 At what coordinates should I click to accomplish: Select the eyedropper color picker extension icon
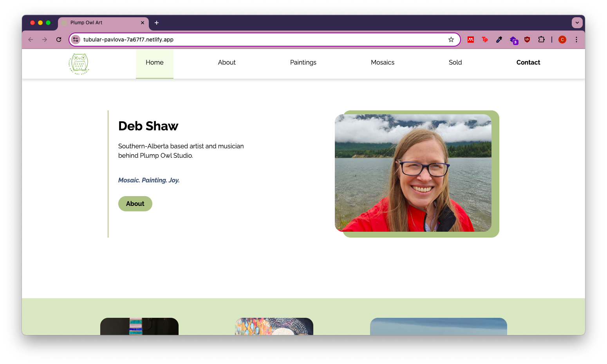499,40
